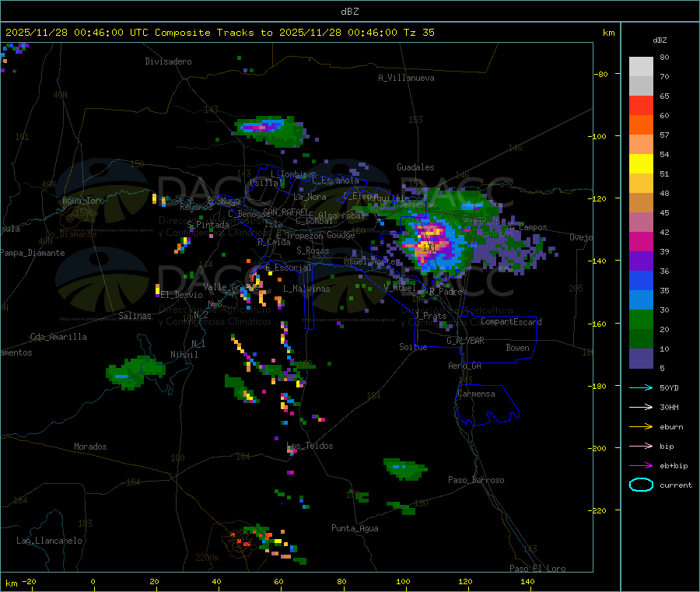This screenshot has height=592, width=700.
Task: Click the cyan 50YD arrow in legend
Action: point(641,387)
